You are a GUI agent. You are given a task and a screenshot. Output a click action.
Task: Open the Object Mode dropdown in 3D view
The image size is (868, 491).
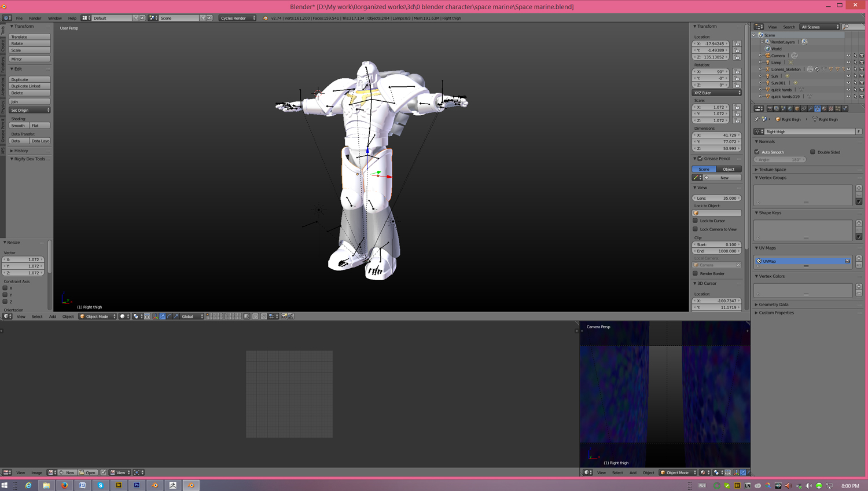pyautogui.click(x=97, y=316)
